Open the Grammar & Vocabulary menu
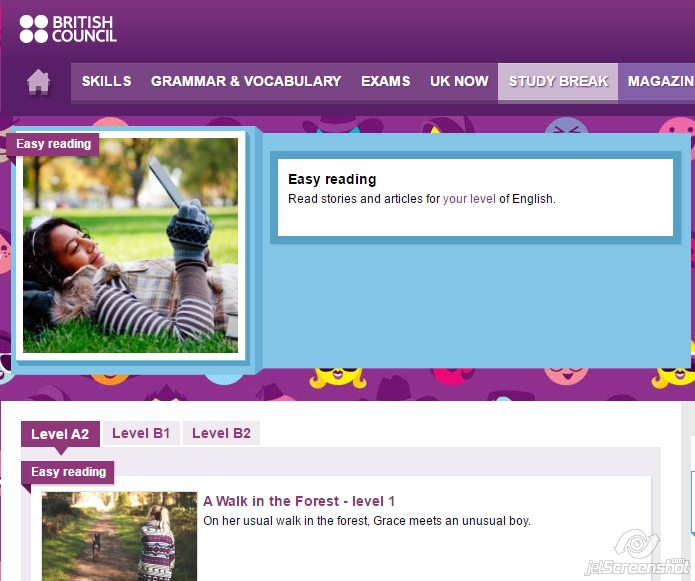 246,82
